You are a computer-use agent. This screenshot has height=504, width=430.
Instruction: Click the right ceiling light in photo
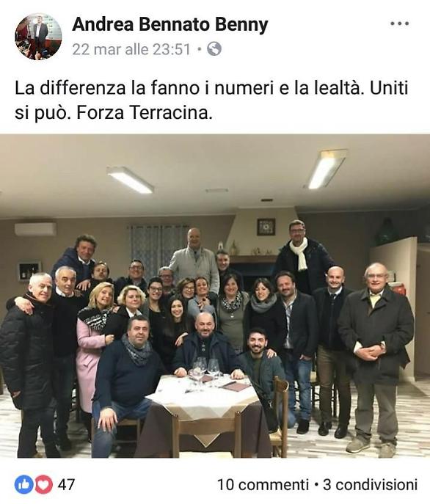point(327,169)
